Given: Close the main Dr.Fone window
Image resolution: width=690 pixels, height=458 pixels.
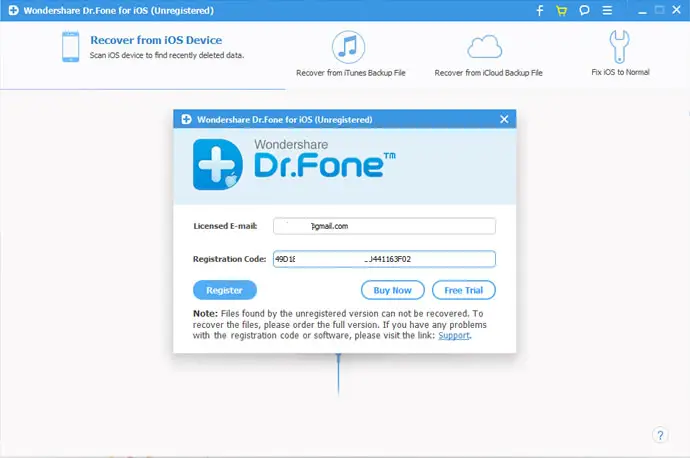Looking at the screenshot, I should (677, 10).
